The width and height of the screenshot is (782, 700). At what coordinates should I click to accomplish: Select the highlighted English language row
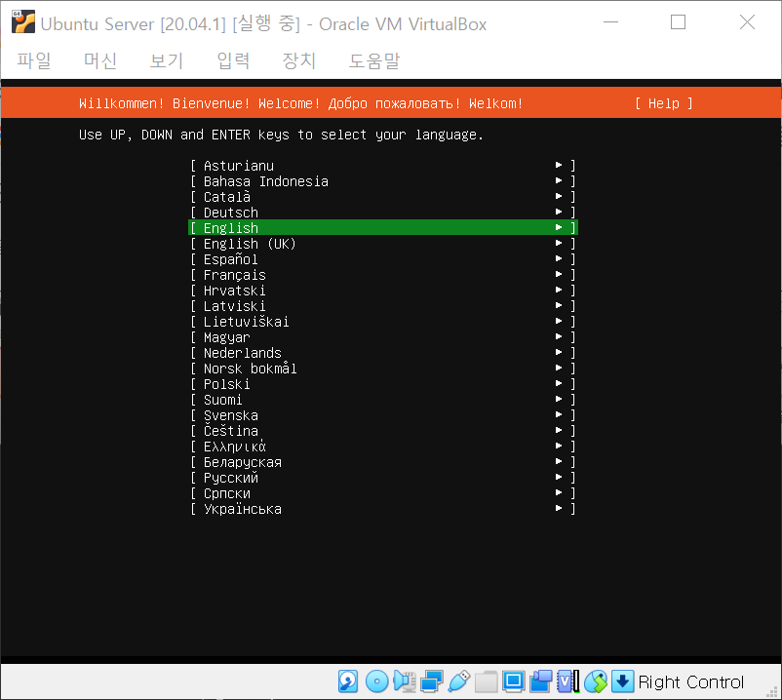[x=383, y=228]
